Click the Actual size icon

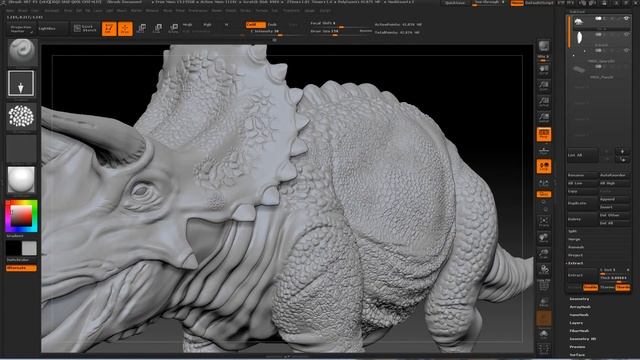point(544,102)
